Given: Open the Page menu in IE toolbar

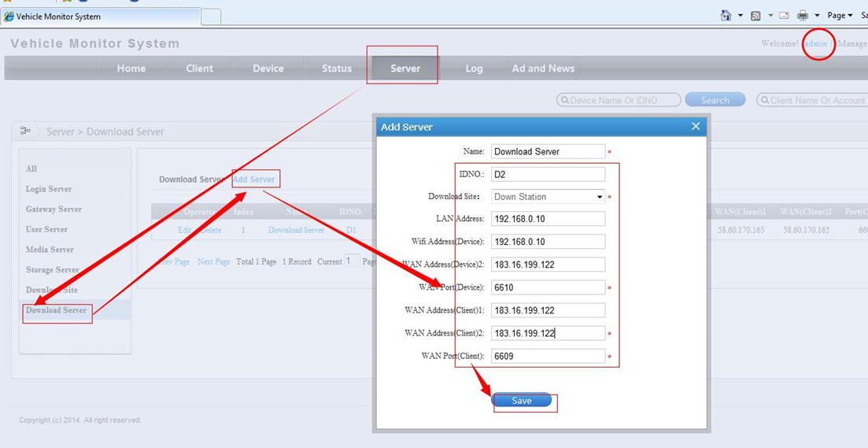Looking at the screenshot, I should tap(840, 16).
